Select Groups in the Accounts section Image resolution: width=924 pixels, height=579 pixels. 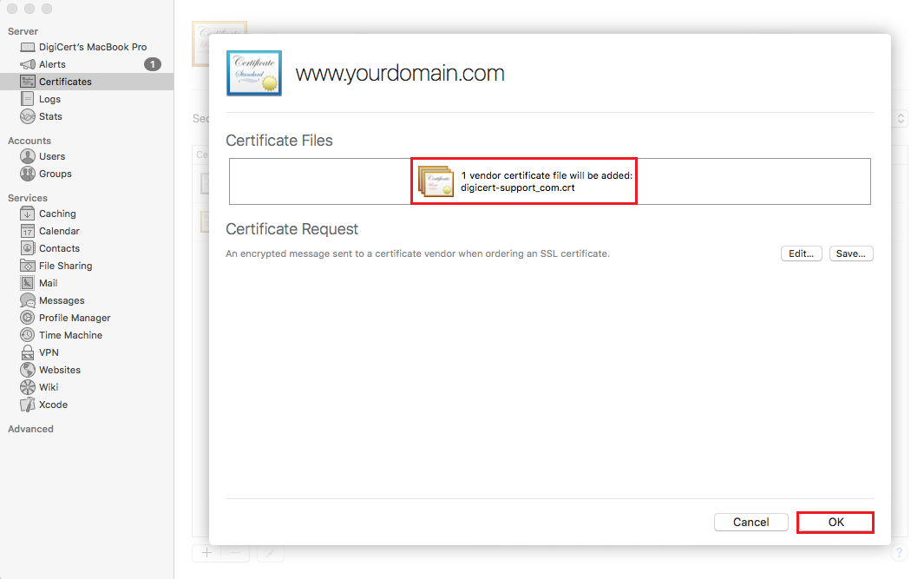(x=55, y=174)
